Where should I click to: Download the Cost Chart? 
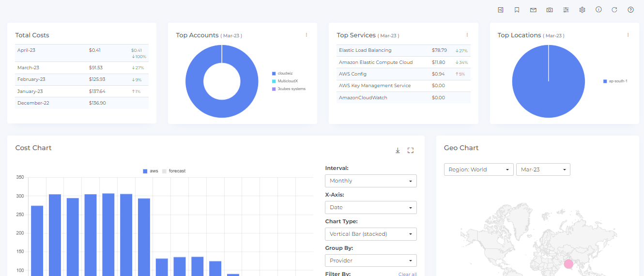tap(398, 151)
